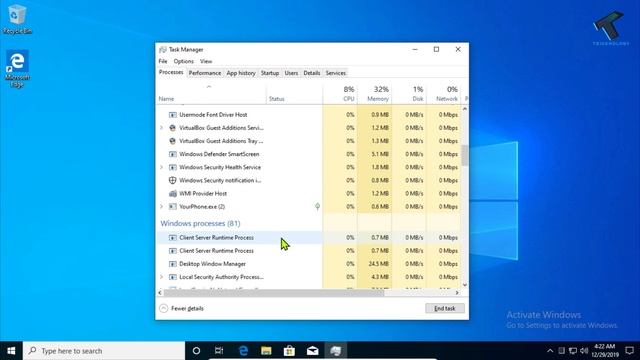Click the VirtualBox Guest Additions Service icon
This screenshot has width=640, height=360.
click(173, 128)
